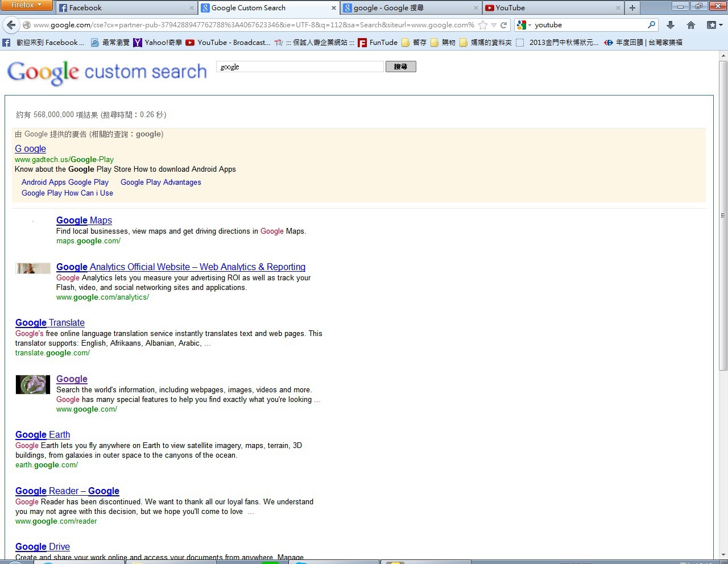
Task: Open the 媽媽的資料夾 bookmark folder
Action: [x=486, y=43]
